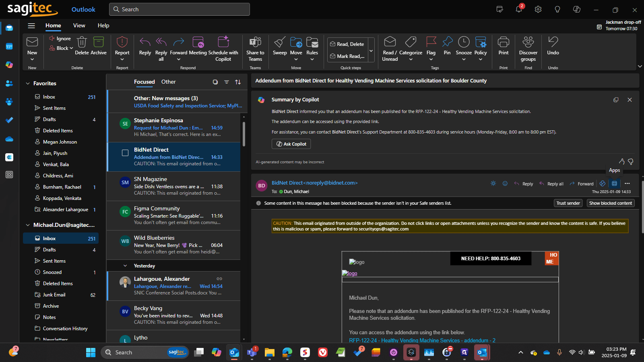Toggle the hamburger navigation pane button
The image size is (644, 362).
click(x=31, y=26)
